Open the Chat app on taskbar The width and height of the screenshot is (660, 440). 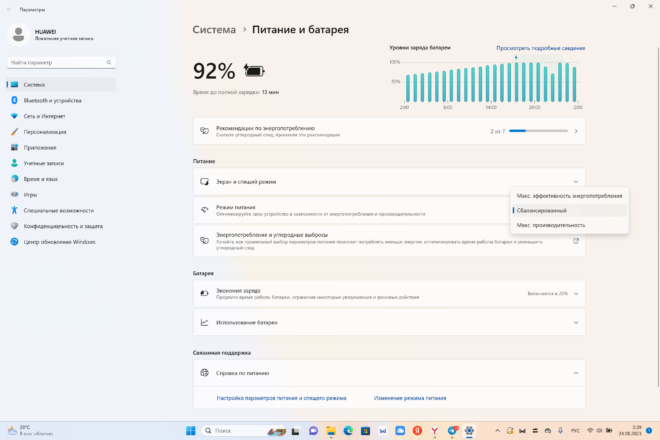pos(313,431)
